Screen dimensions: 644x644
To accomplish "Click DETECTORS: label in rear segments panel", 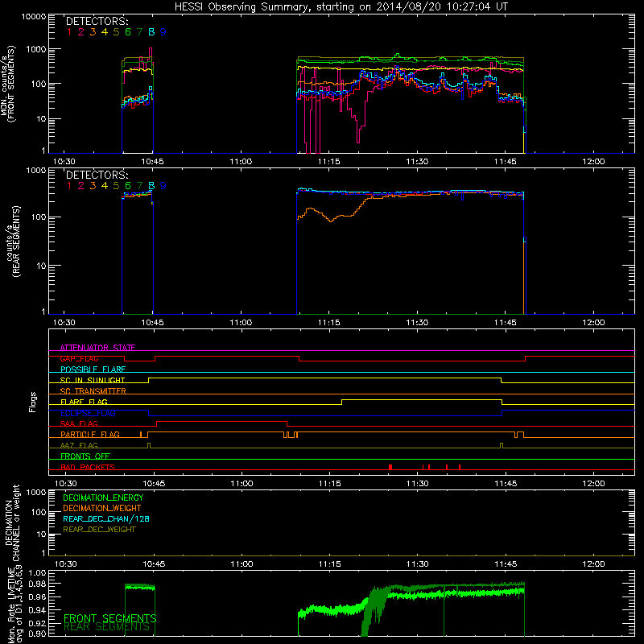I will click(x=97, y=175).
